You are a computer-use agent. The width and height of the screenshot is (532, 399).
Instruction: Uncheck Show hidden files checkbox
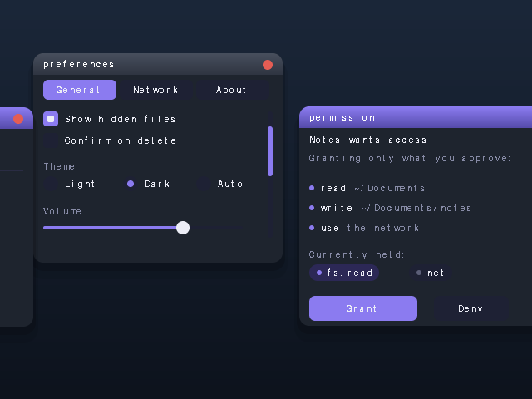click(51, 119)
